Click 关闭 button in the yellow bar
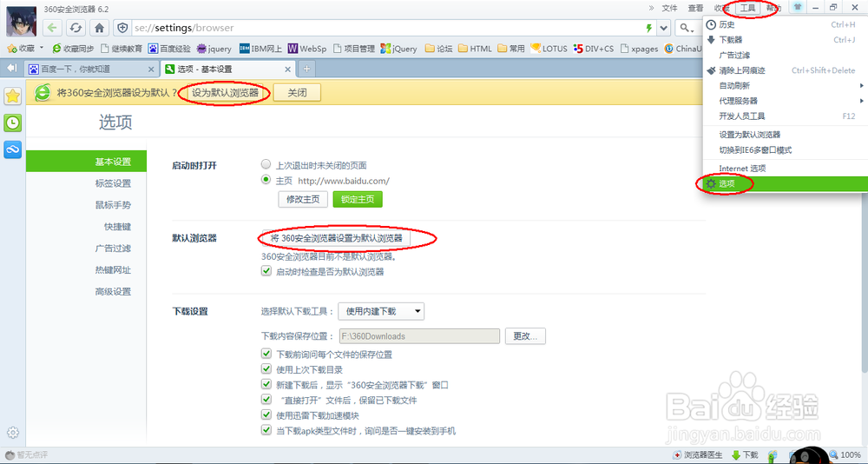 point(297,93)
